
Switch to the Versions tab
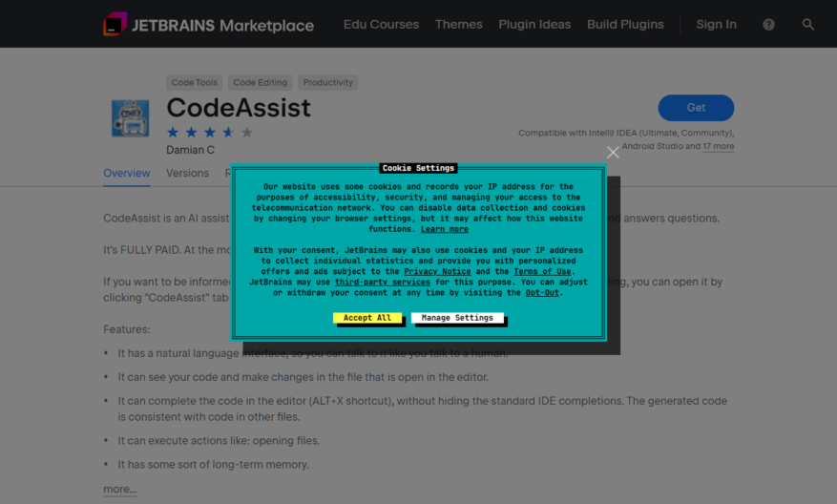(x=187, y=173)
